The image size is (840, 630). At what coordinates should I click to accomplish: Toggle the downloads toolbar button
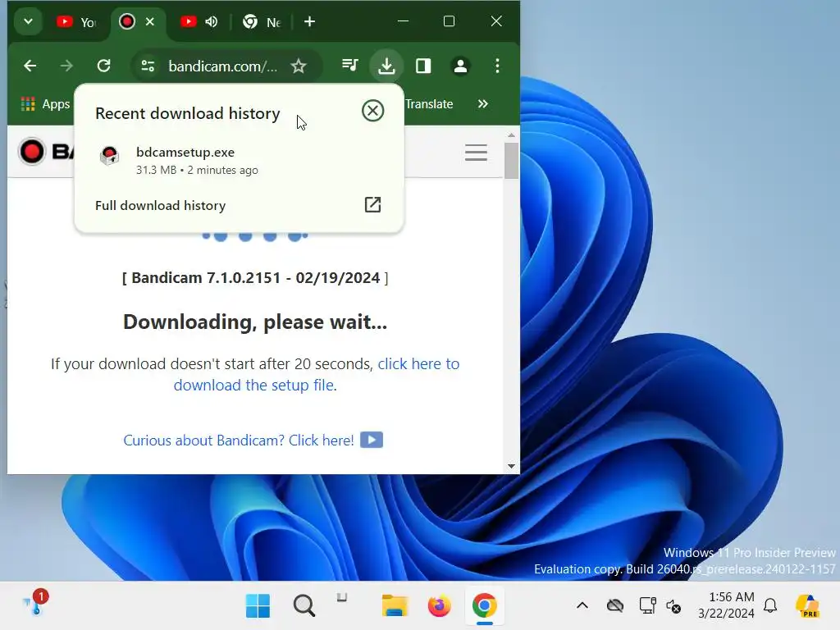386,66
